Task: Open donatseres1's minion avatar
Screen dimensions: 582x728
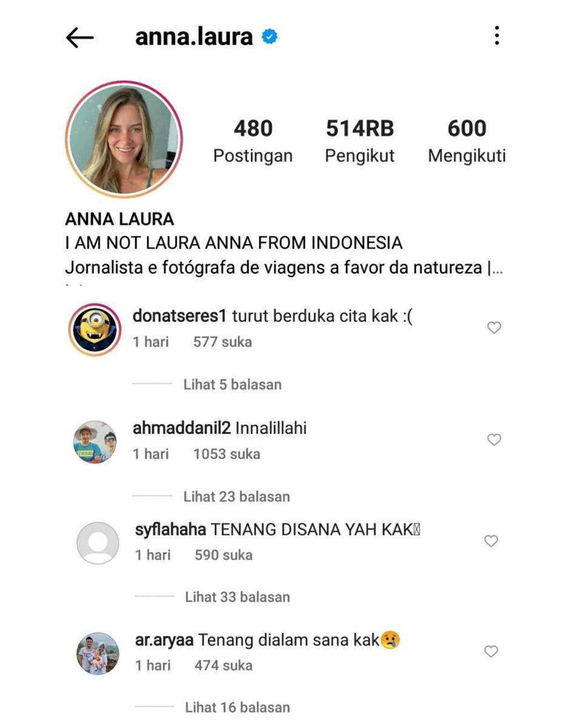Action: click(95, 329)
